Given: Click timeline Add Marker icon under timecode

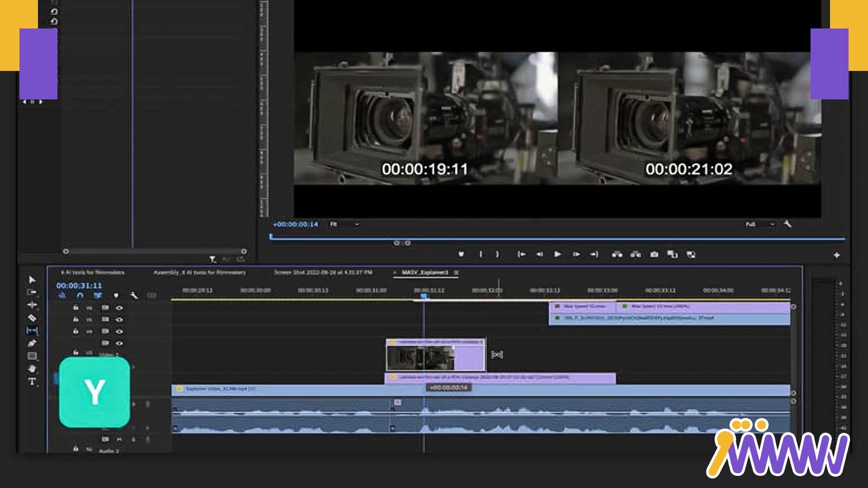Looking at the screenshot, I should pyautogui.click(x=116, y=295).
